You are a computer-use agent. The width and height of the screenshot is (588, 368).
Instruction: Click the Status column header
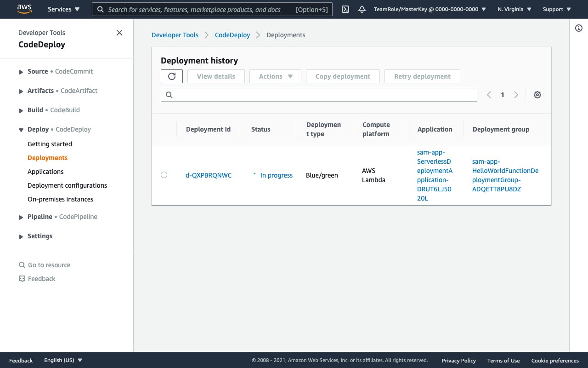pos(261,129)
